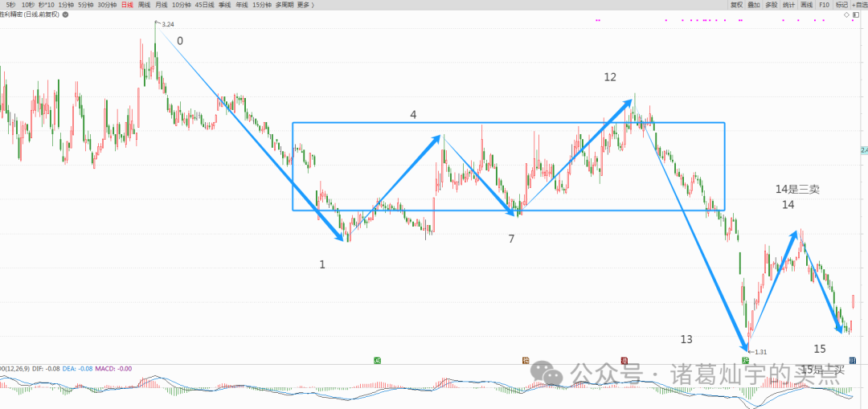Click the blue marker at chart bottom-right
This screenshot has width=868, height=409.
pos(853,359)
